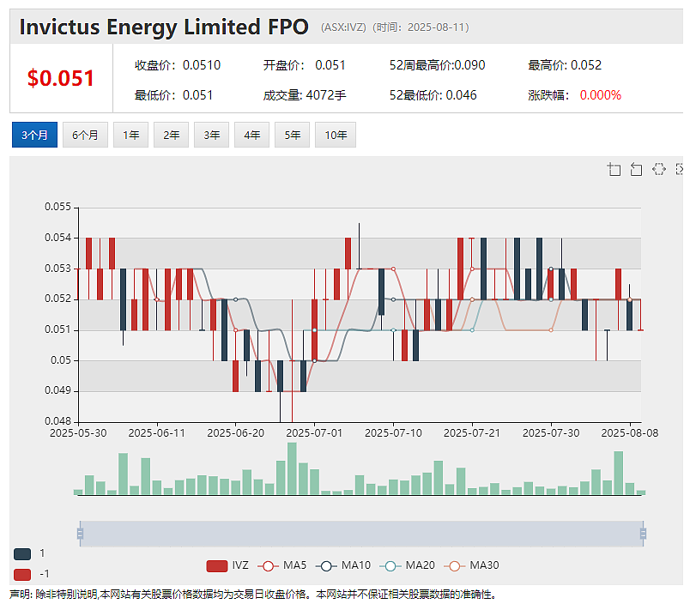Hide the MA10 moving average series
The height and width of the screenshot is (616, 696).
pyautogui.click(x=343, y=565)
